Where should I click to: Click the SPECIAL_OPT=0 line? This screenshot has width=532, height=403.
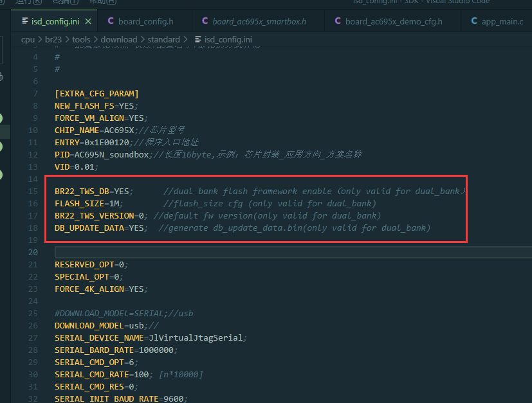(89, 276)
